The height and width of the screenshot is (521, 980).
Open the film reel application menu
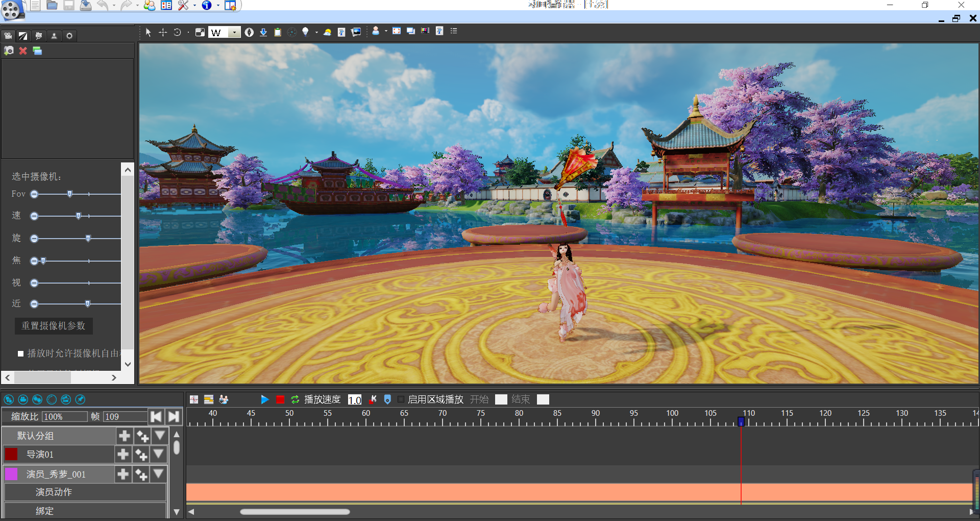pyautogui.click(x=12, y=9)
